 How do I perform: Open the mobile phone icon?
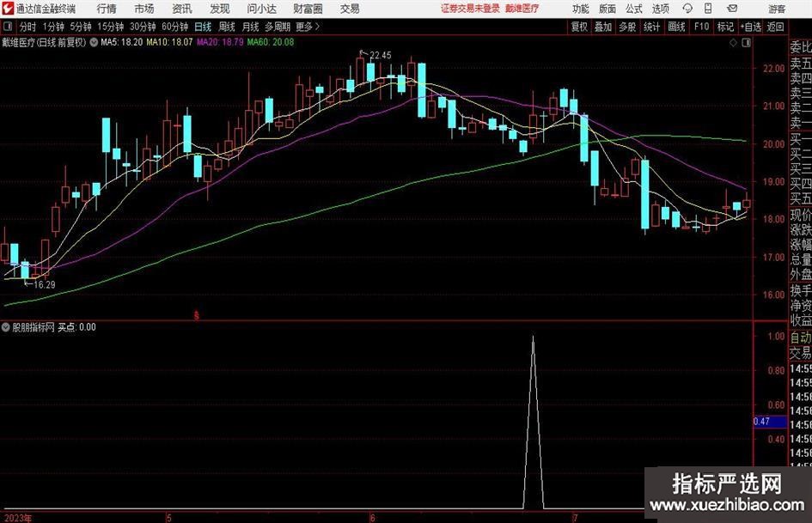708,9
